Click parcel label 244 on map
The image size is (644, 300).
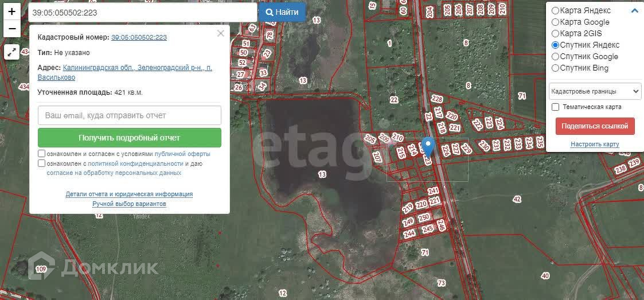click(409, 234)
